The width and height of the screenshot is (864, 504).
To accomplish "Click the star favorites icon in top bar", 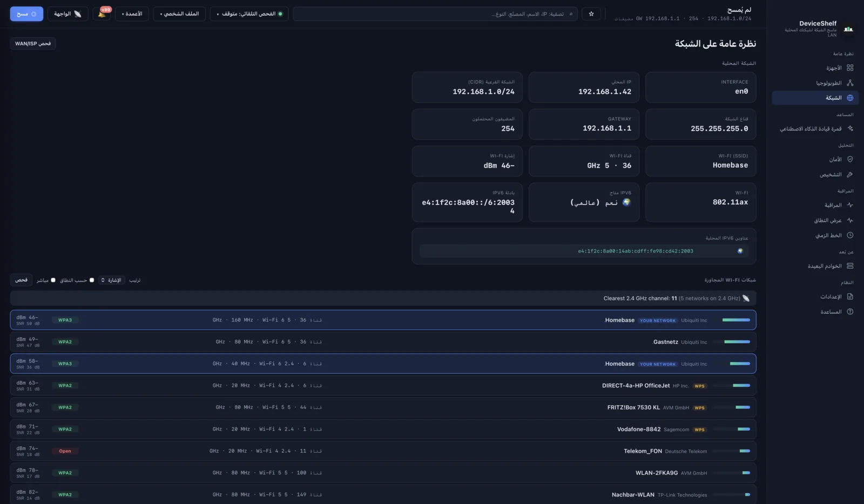I will 591,14.
